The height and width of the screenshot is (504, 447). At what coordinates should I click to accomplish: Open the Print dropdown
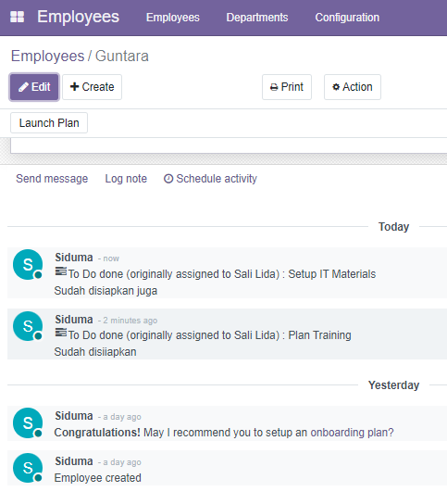click(x=287, y=87)
